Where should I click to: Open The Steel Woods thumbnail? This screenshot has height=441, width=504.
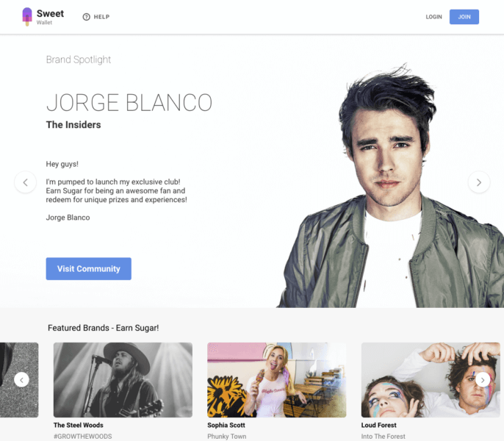tap(123, 380)
